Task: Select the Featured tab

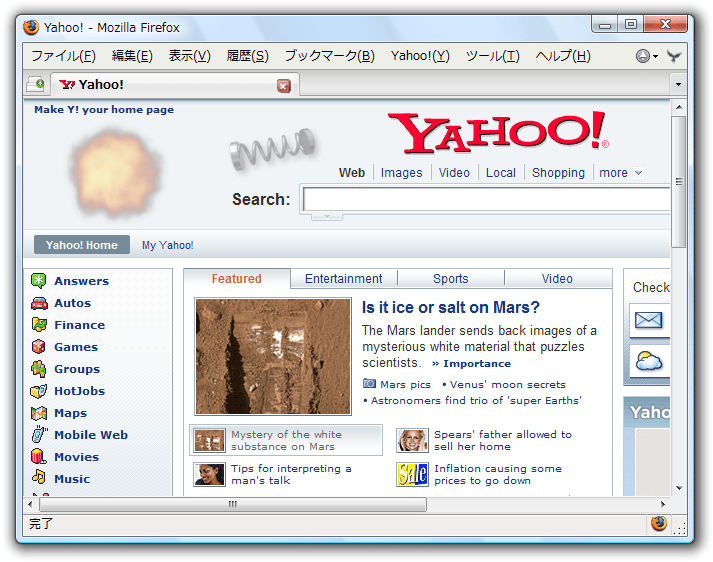Action: (236, 279)
